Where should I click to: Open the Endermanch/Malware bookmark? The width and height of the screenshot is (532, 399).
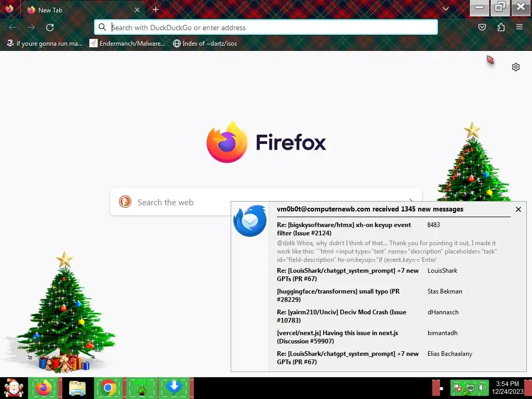coord(127,44)
